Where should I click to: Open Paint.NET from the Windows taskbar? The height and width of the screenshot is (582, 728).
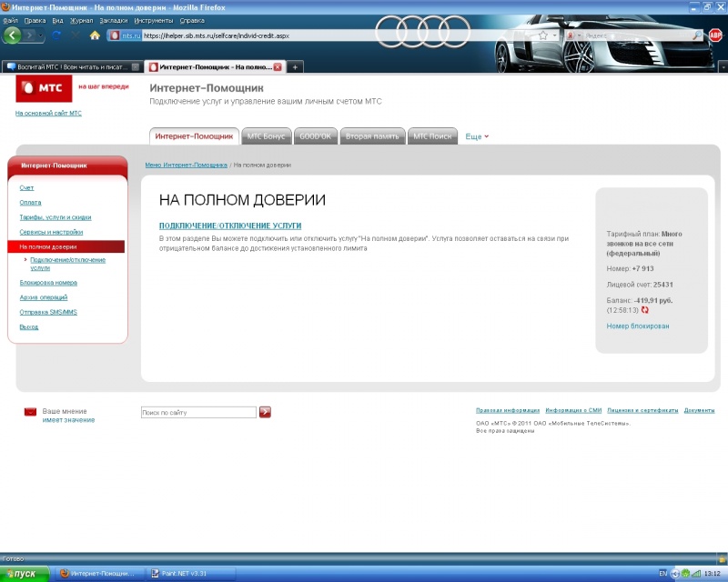(x=185, y=574)
